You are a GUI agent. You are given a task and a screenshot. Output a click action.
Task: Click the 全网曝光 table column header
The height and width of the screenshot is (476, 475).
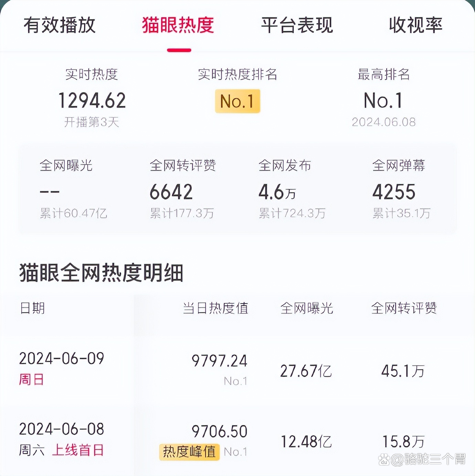point(307,308)
